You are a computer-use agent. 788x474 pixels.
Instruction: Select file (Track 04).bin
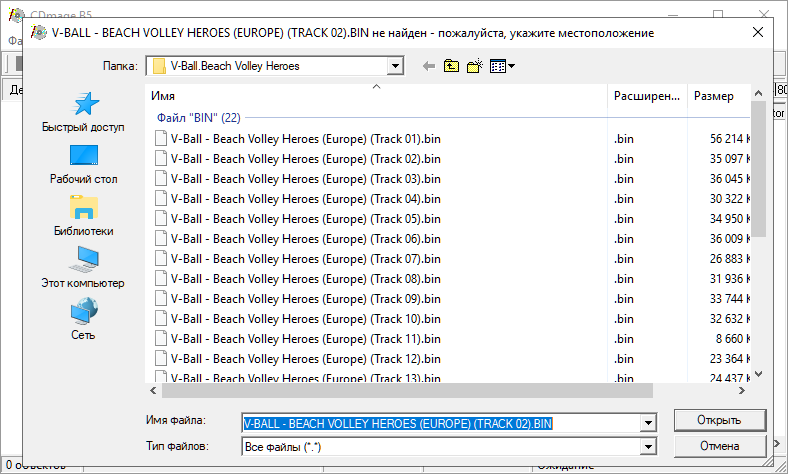click(x=306, y=199)
